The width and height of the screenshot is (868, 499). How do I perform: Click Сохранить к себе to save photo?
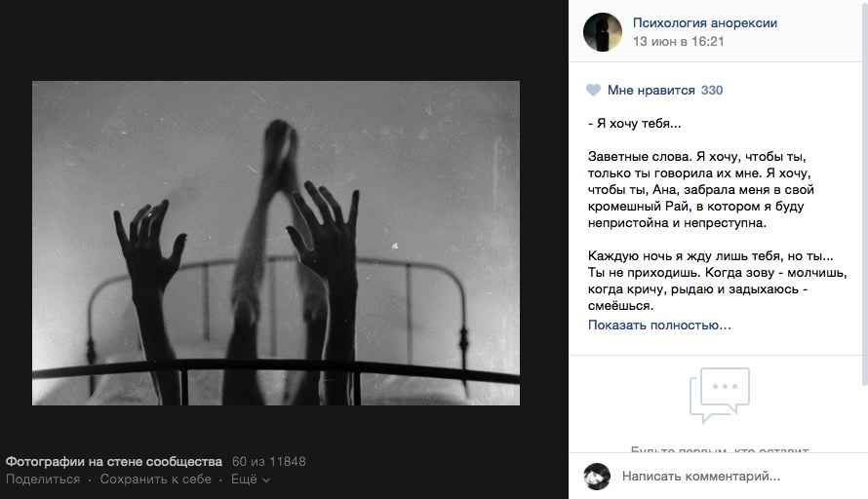(x=155, y=480)
